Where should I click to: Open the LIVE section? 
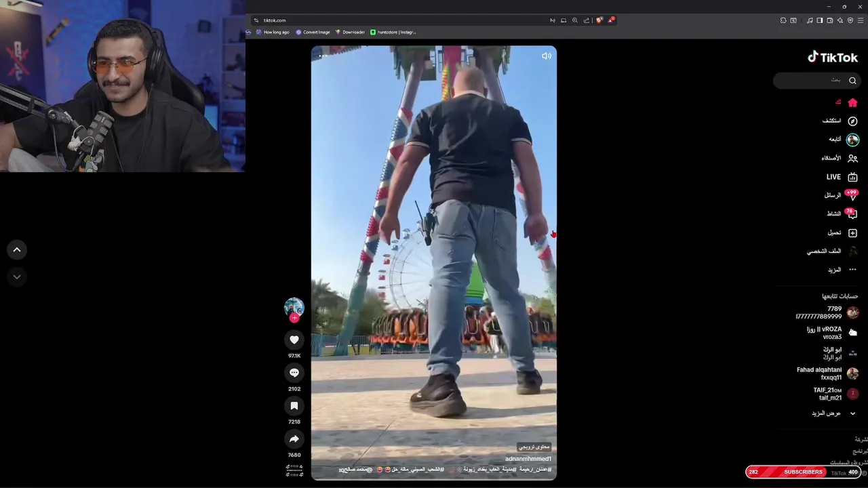842,177
